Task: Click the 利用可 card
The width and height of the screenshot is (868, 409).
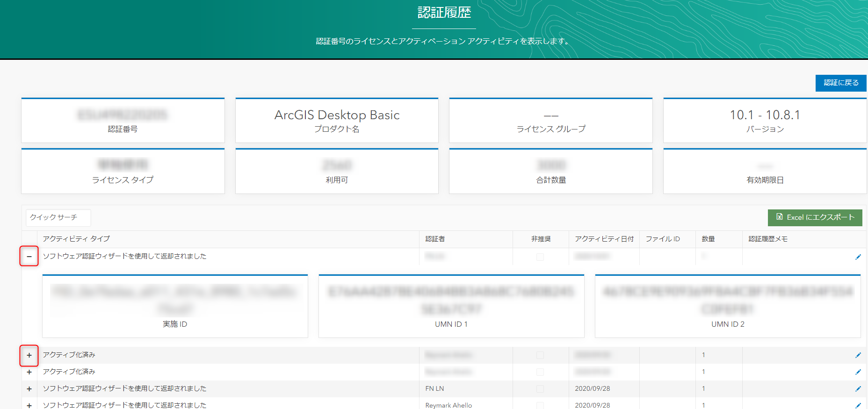Action: pos(337,171)
